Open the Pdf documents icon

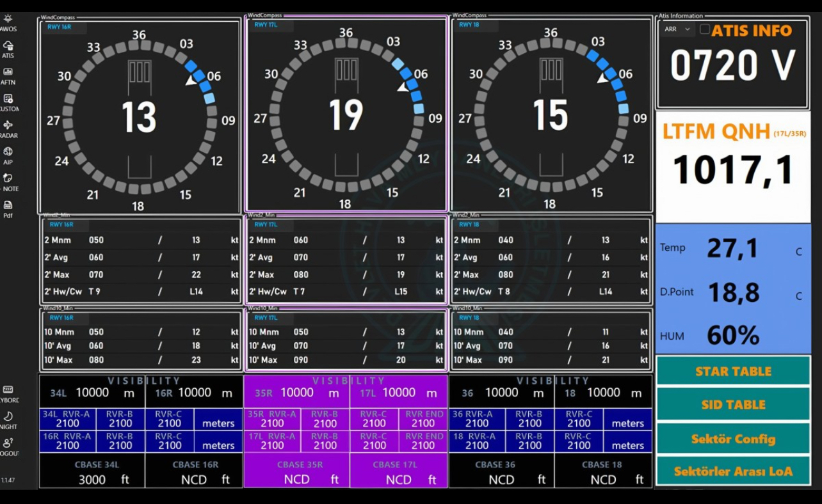pyautogui.click(x=8, y=206)
